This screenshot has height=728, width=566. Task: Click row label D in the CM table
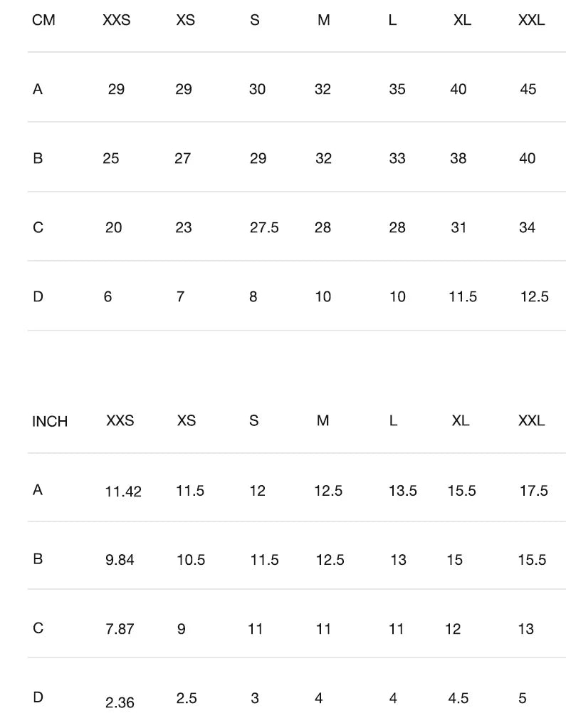[38, 296]
